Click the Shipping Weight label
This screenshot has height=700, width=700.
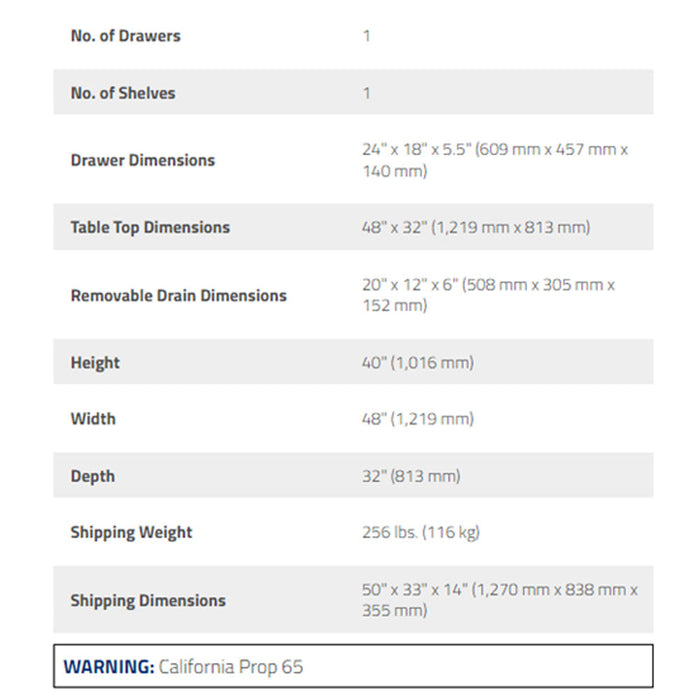click(x=131, y=532)
